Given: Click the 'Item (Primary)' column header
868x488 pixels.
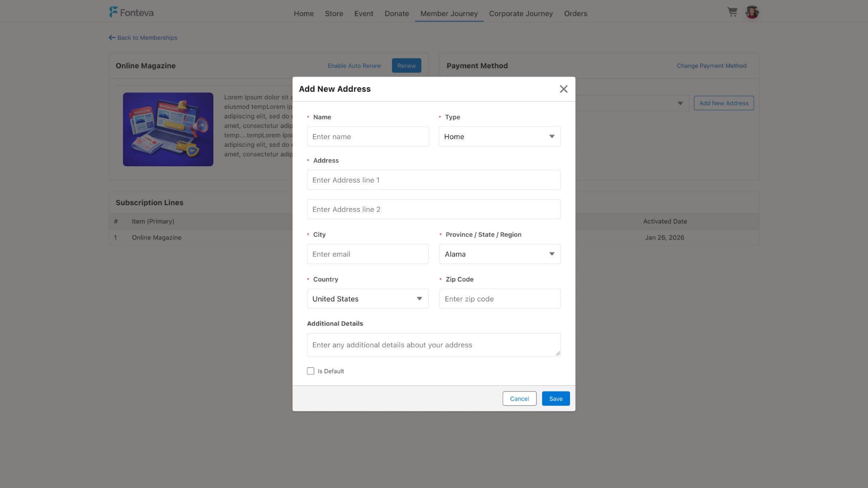Looking at the screenshot, I should tap(153, 221).
